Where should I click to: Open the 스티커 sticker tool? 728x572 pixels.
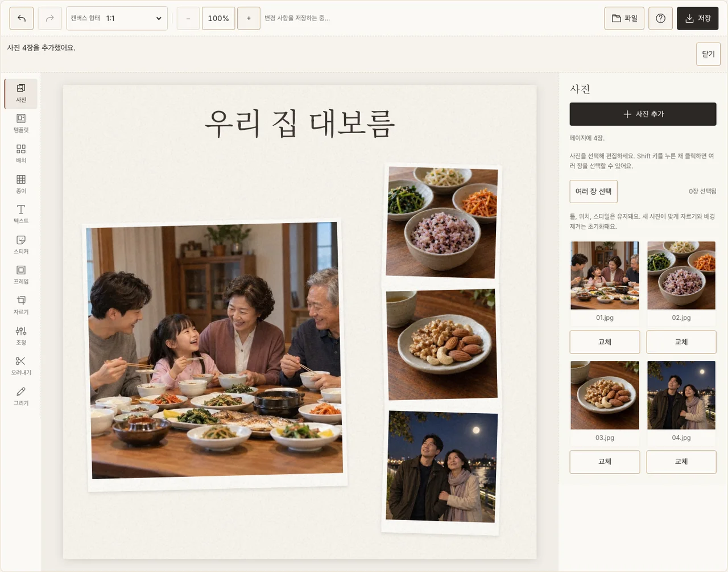(21, 245)
